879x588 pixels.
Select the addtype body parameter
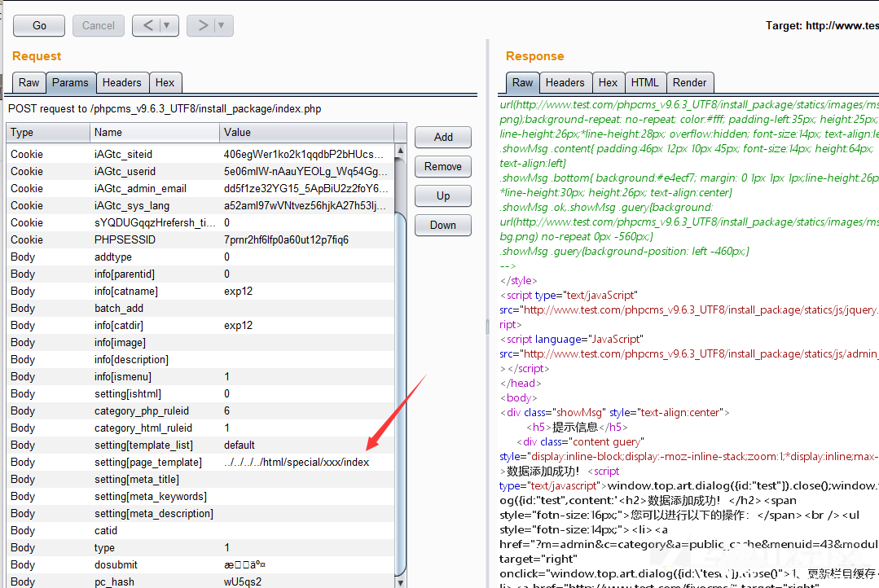(200, 257)
